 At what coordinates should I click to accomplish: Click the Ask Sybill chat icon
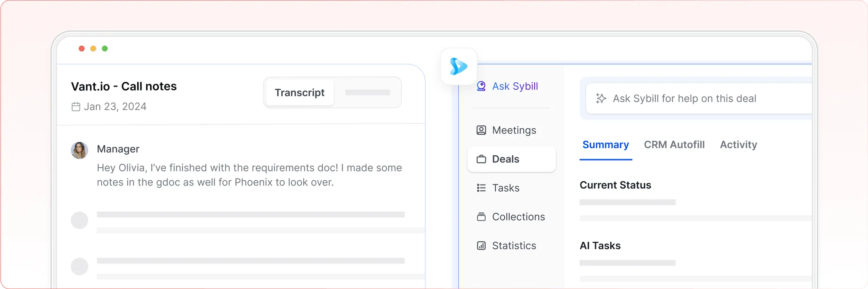[x=481, y=86]
